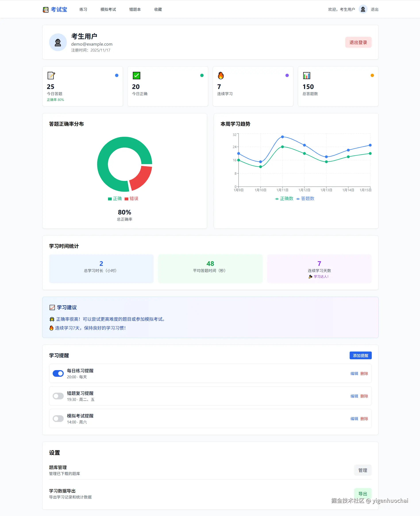420x516 pixels.
Task: Click the 考试宝 brand name
Action: (x=59, y=10)
